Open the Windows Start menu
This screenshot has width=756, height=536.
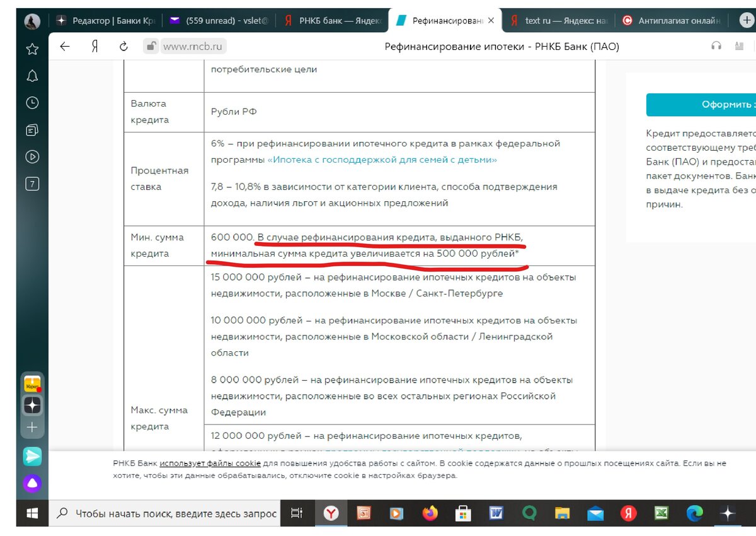coord(32,513)
